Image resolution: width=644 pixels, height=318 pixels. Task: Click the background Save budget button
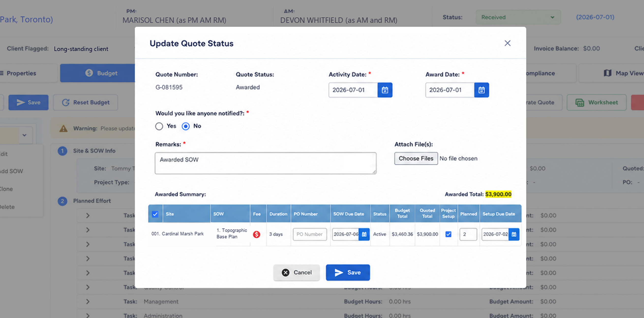click(x=29, y=103)
